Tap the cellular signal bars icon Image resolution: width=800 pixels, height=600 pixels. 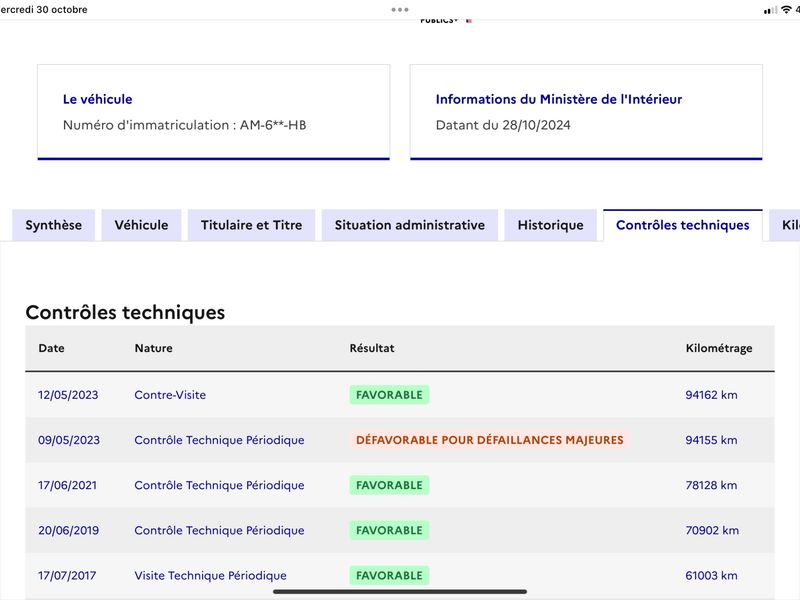[770, 10]
